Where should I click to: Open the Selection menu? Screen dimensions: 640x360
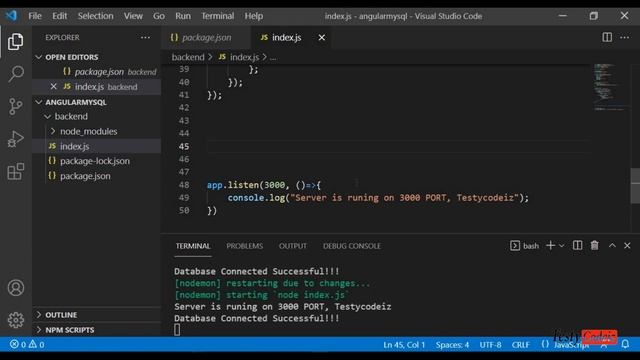click(96, 16)
